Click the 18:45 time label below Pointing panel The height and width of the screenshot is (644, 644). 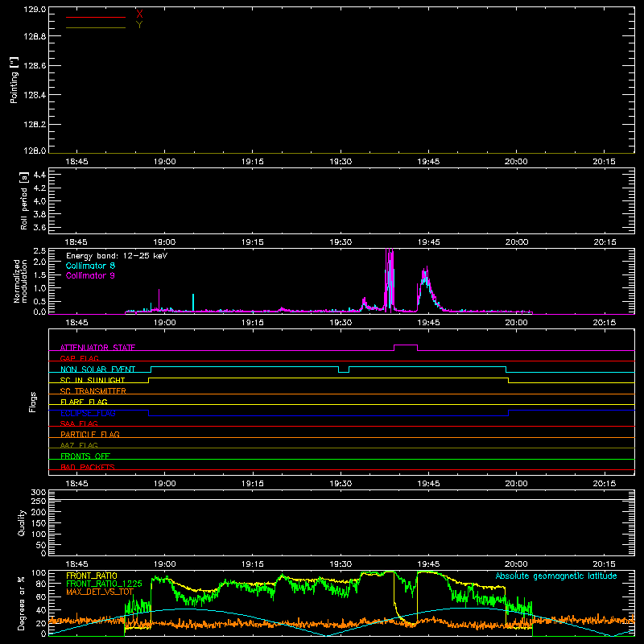click(x=76, y=162)
